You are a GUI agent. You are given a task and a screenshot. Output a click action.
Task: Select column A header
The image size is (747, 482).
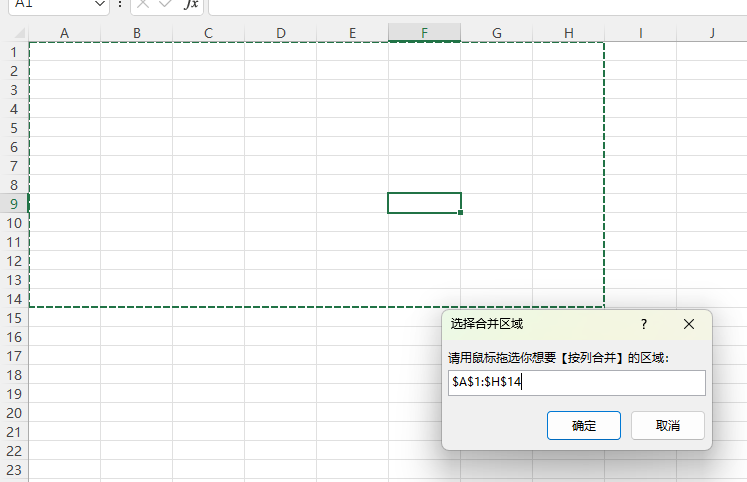coord(64,33)
